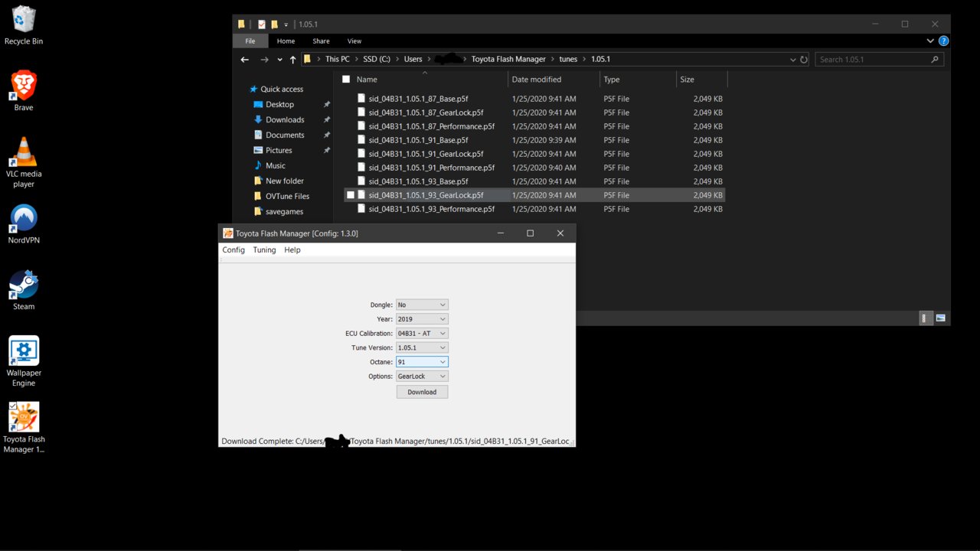Launch the Wallpaper Engine desktop icon
Screen dimensions: 980x551
pyautogui.click(x=24, y=361)
